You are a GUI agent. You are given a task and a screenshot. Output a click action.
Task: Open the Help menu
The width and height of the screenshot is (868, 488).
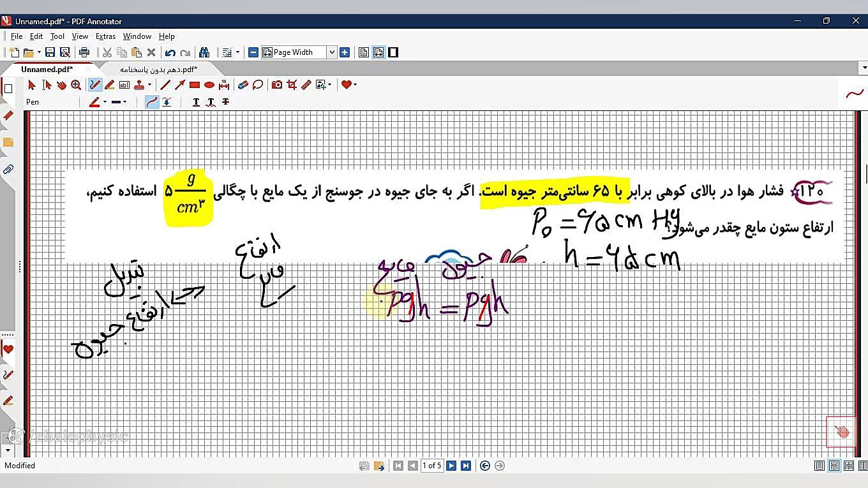pos(167,36)
